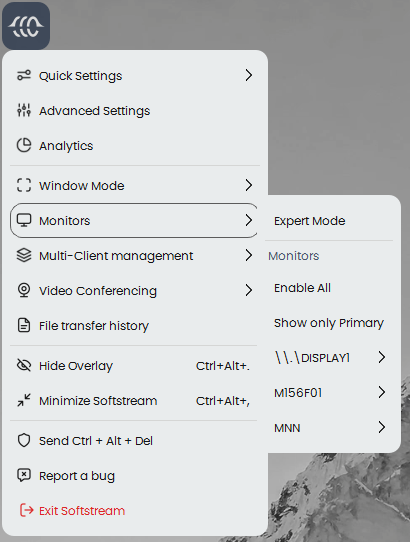Click the Send Ctrl + Alt + Del shield icon
This screenshot has height=542, width=410.
(x=24, y=440)
